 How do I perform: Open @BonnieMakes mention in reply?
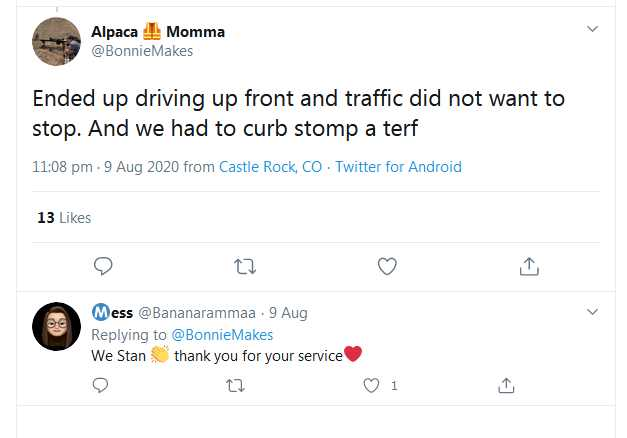point(222,335)
